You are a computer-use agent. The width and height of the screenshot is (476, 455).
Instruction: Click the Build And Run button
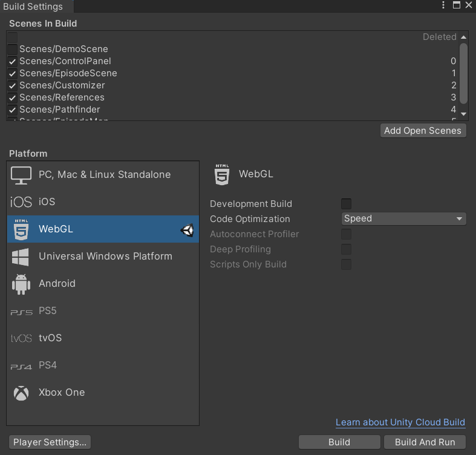[425, 442]
